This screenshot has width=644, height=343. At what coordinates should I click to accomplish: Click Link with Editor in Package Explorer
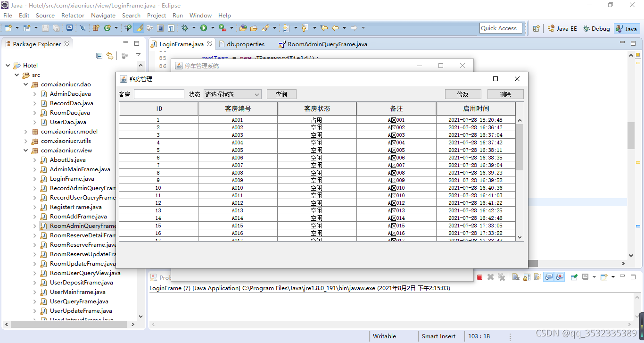click(x=110, y=56)
